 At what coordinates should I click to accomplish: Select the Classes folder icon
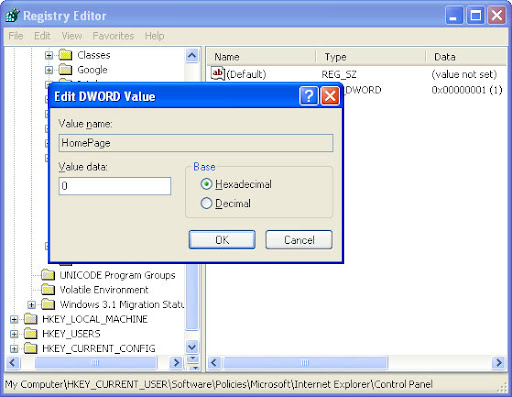click(65, 55)
